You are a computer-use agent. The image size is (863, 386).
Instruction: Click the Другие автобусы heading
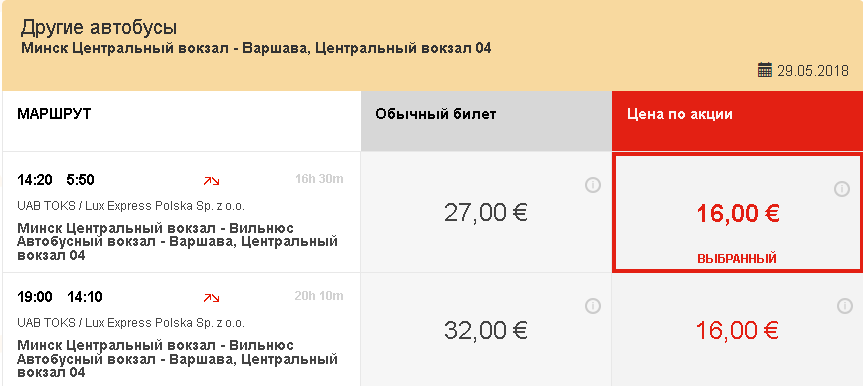pyautogui.click(x=99, y=28)
